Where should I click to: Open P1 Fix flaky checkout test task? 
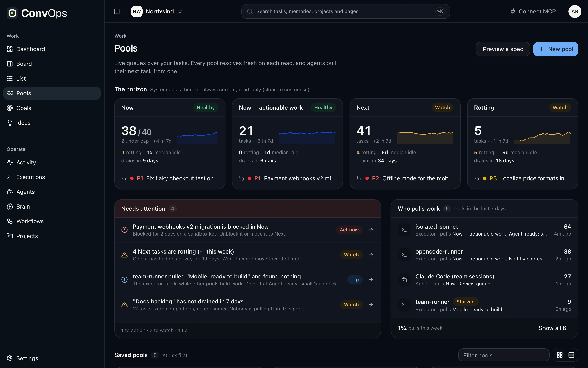click(x=170, y=178)
